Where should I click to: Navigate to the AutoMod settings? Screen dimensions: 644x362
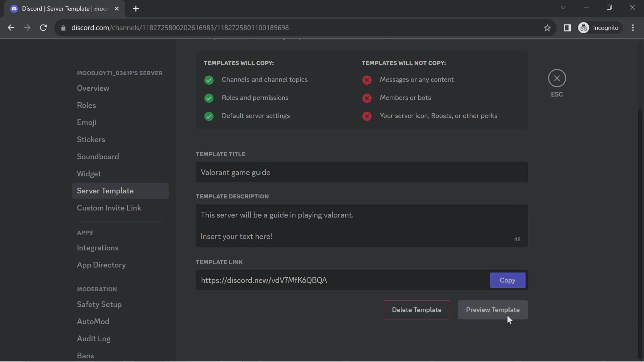pos(93,321)
